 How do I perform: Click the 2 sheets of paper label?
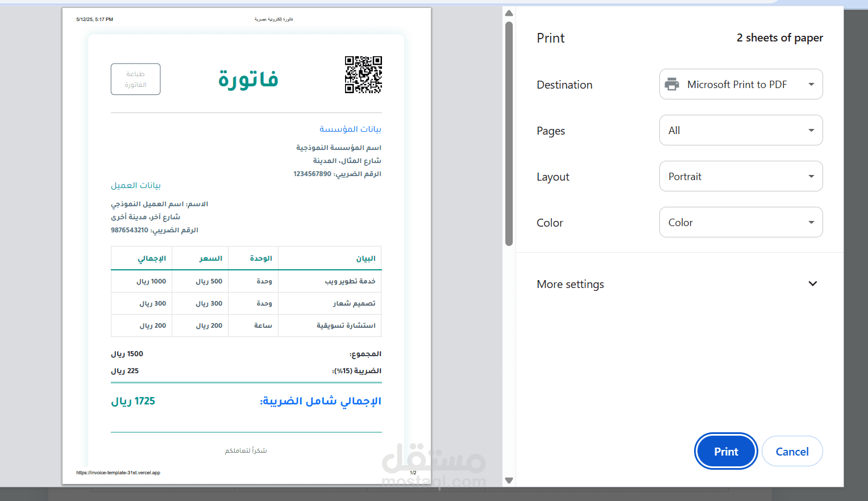pyautogui.click(x=779, y=37)
